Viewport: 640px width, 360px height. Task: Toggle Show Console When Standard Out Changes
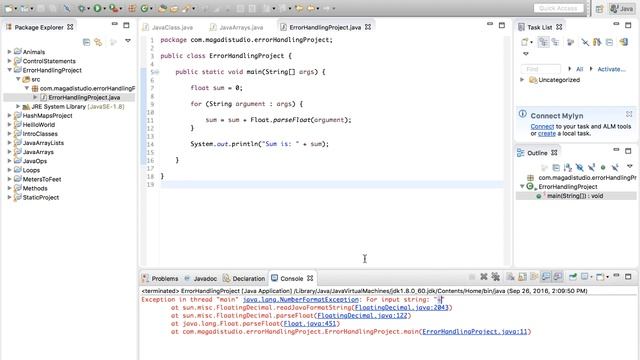pos(546,277)
